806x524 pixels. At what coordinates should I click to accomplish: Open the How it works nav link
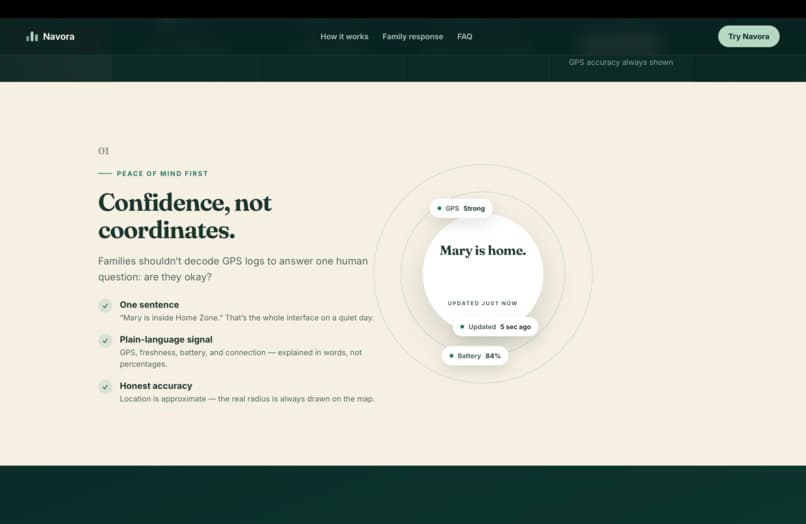click(344, 37)
